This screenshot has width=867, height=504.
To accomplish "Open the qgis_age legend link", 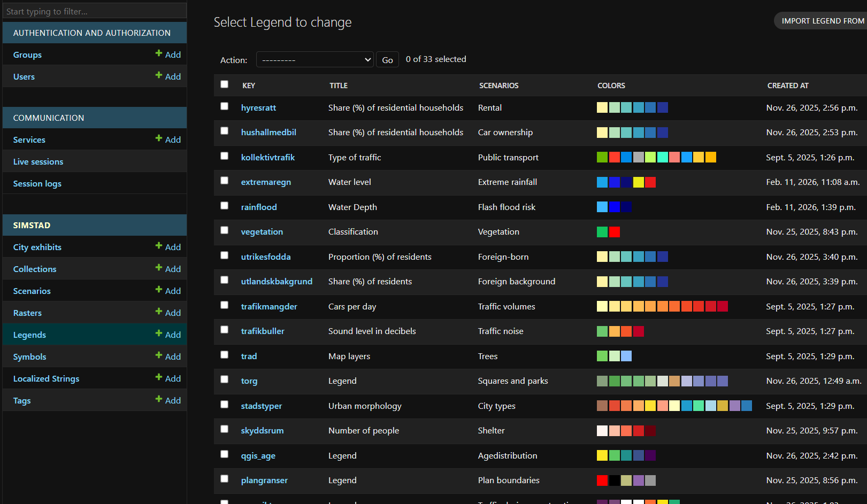I will [x=258, y=455].
